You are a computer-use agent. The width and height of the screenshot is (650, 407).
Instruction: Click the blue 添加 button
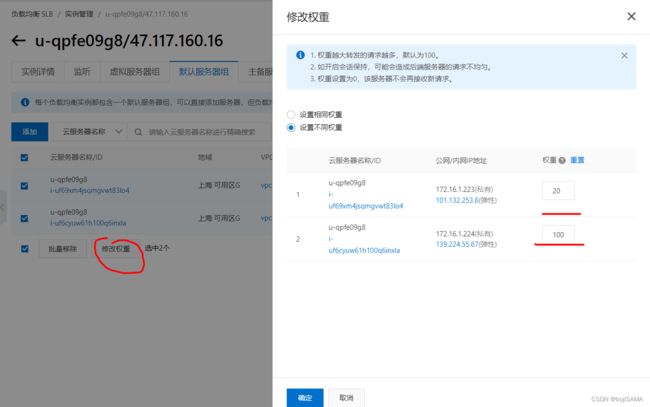point(30,132)
